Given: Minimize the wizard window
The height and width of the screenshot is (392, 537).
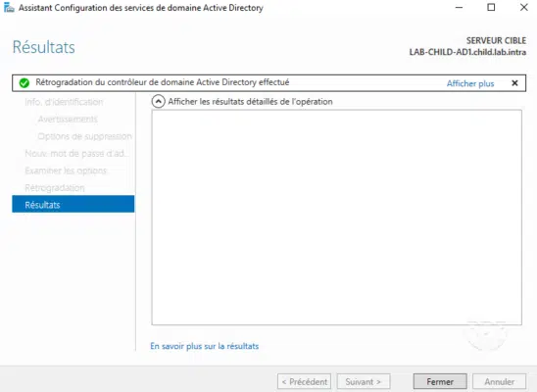Looking at the screenshot, I should tap(459, 7).
